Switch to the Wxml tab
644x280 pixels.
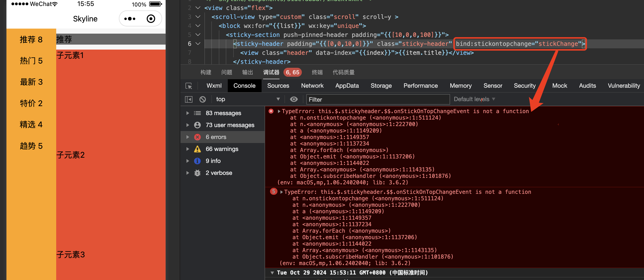(214, 86)
